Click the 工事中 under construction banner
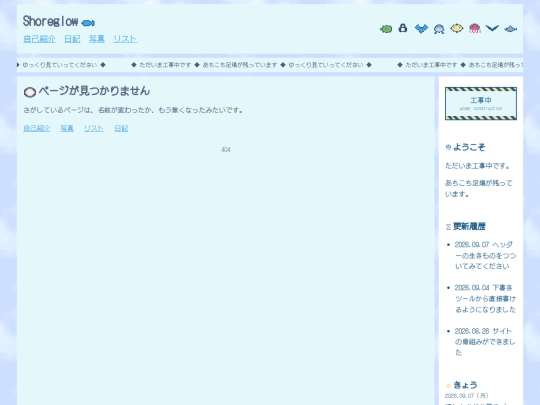The height and width of the screenshot is (405, 540). click(481, 104)
